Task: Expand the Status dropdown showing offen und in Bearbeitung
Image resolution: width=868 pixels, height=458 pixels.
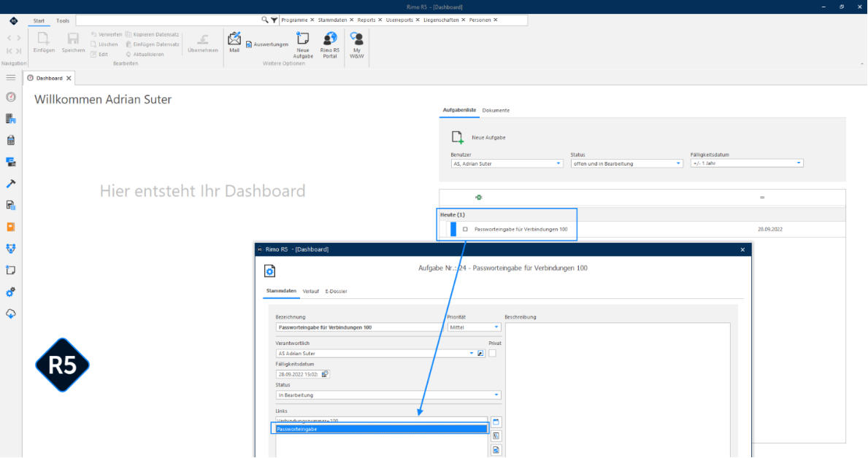Action: point(678,164)
